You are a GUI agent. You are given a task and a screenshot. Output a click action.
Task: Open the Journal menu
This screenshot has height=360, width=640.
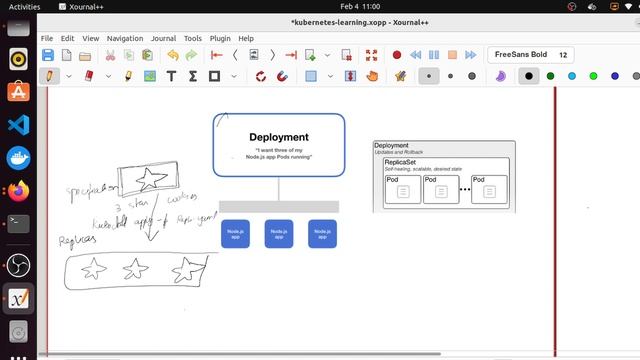[163, 38]
